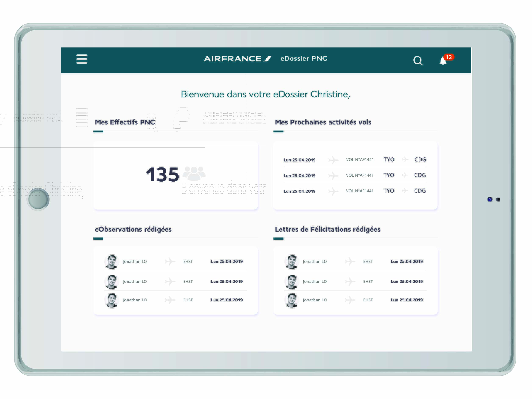Screen dimensions: 532x399
Task: Click the search magnifier icon
Action: point(418,61)
